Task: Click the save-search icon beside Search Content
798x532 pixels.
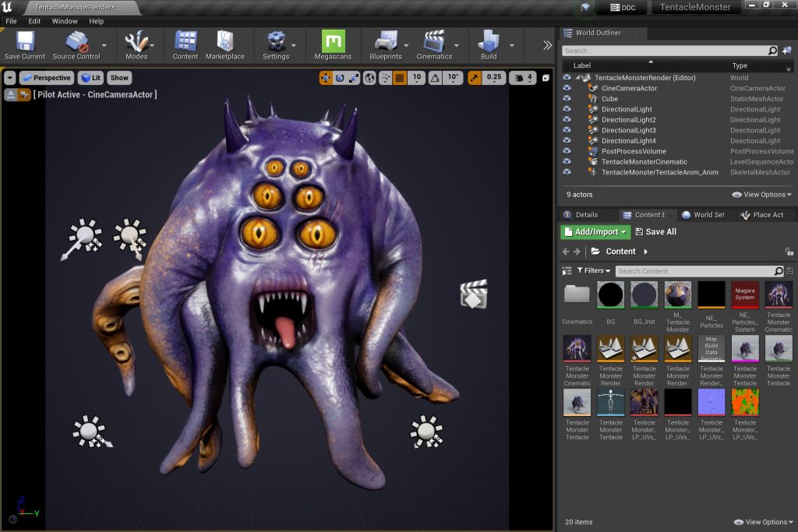Action: coord(790,271)
